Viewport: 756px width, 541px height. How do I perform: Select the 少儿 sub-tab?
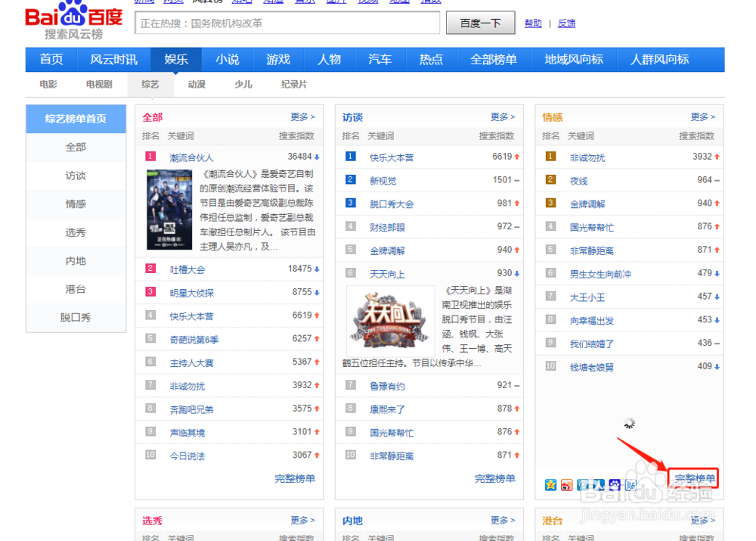[x=243, y=85]
